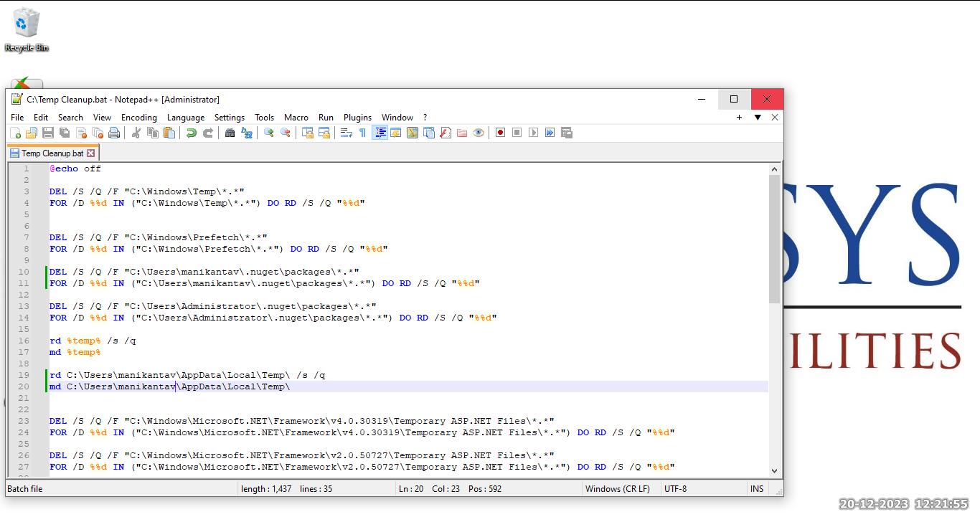
Task: Click the vertical scrollbar thumb in editor
Action: click(x=775, y=238)
